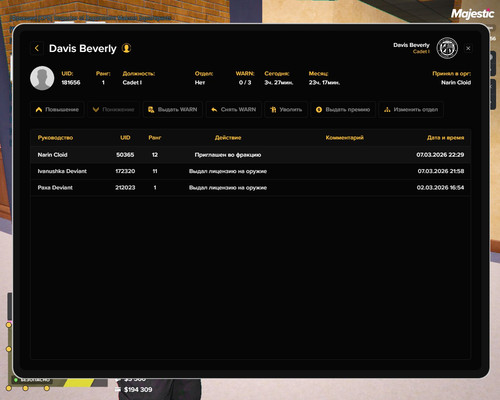Select the Narin Cloid log row

251,155
